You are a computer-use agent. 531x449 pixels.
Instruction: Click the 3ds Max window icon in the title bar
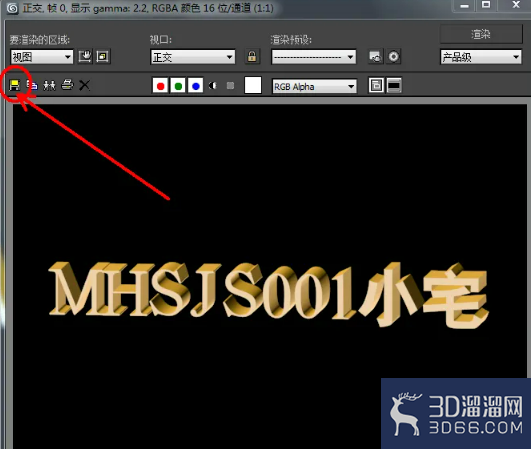(x=13, y=8)
